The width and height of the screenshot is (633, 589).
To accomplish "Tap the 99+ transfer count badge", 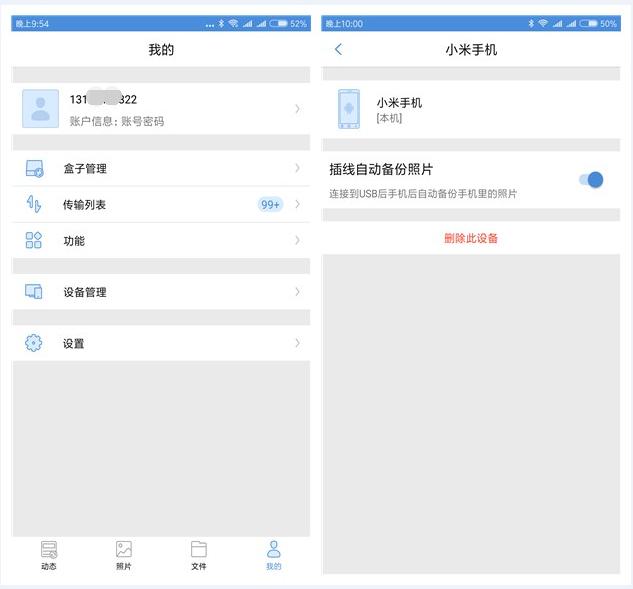I will point(270,205).
